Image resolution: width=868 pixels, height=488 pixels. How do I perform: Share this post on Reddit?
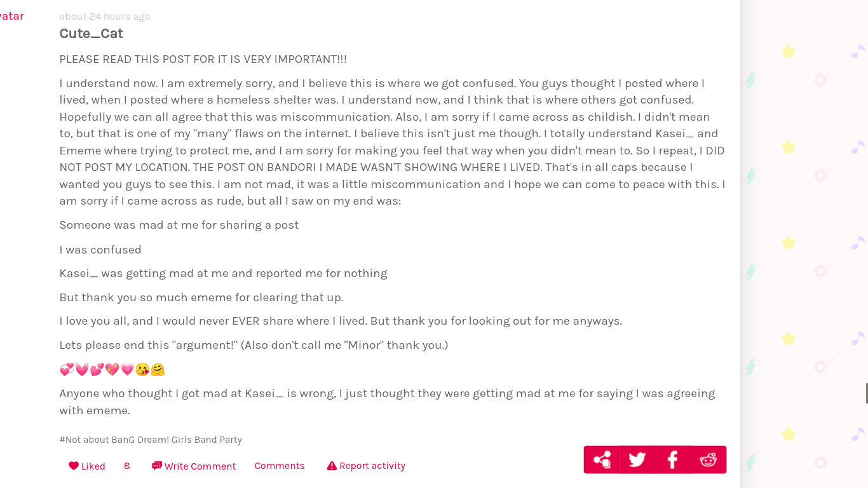point(708,459)
